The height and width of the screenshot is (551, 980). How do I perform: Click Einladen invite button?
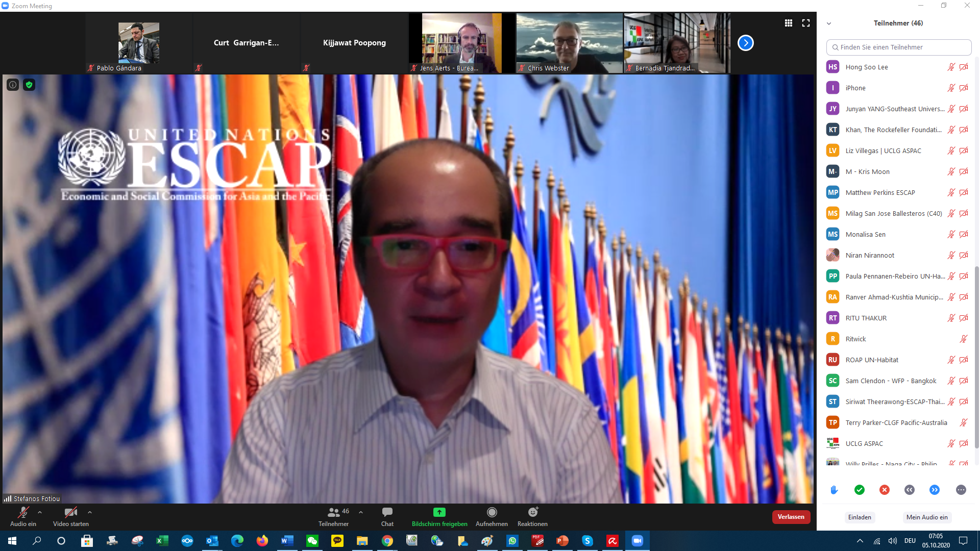[x=860, y=517]
